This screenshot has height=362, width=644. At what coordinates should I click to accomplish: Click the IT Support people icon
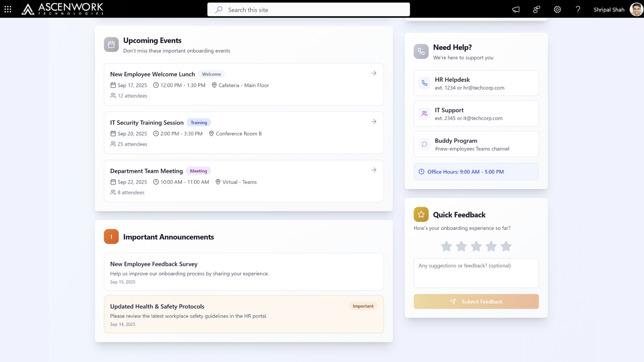click(424, 114)
